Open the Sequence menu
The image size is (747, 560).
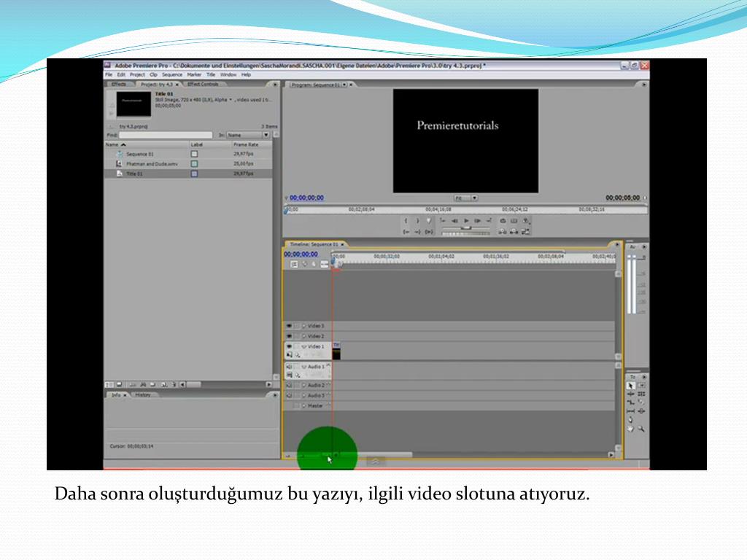pyautogui.click(x=171, y=75)
